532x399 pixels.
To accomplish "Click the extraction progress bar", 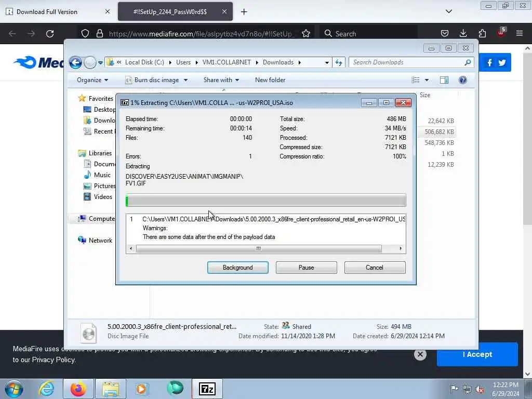I will click(x=265, y=200).
